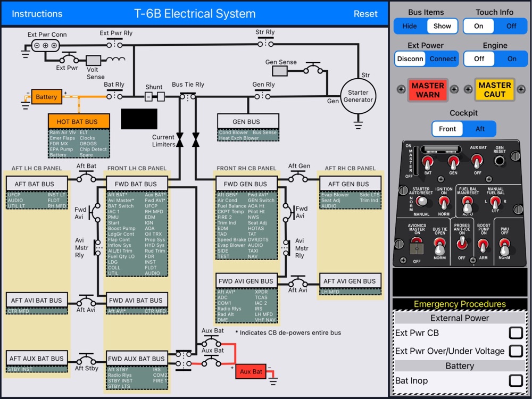Click the MASTER WARN annunciator light
Screen dimensions: 532x399
[428, 90]
